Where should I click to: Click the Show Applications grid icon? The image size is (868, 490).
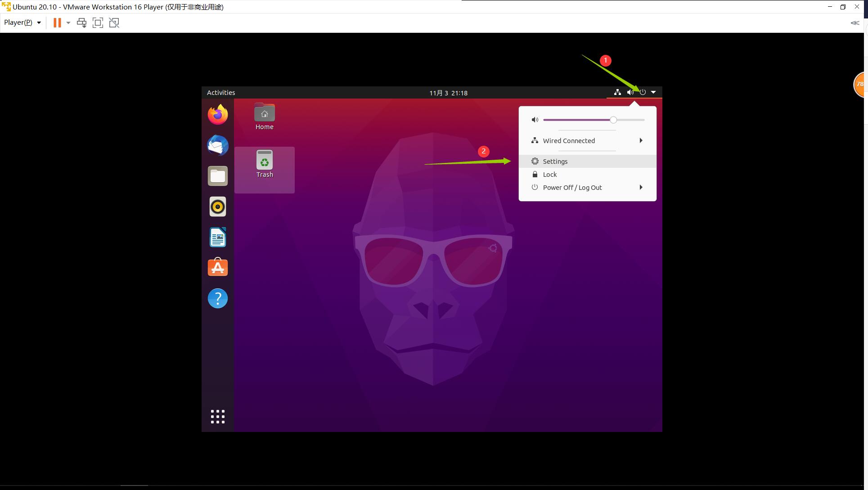(x=217, y=416)
